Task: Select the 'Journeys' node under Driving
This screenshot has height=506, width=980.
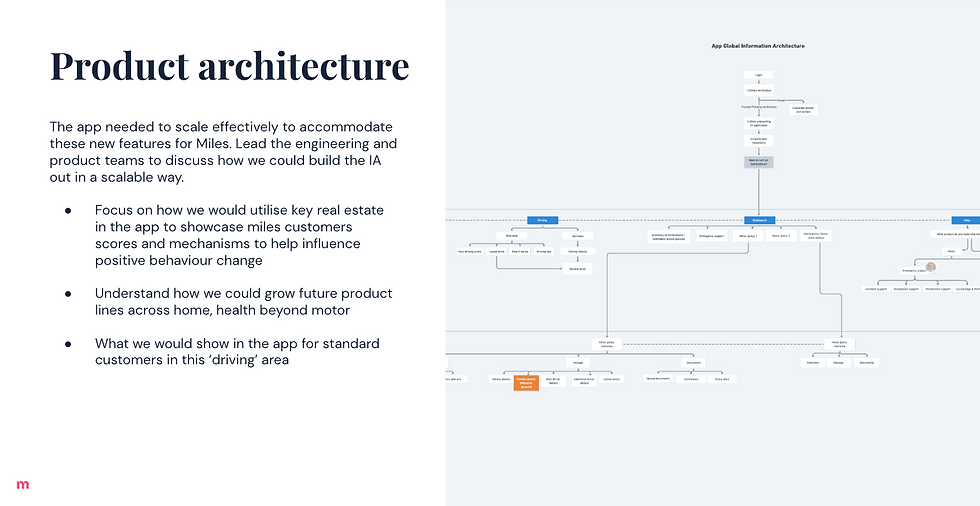Action: [x=578, y=236]
